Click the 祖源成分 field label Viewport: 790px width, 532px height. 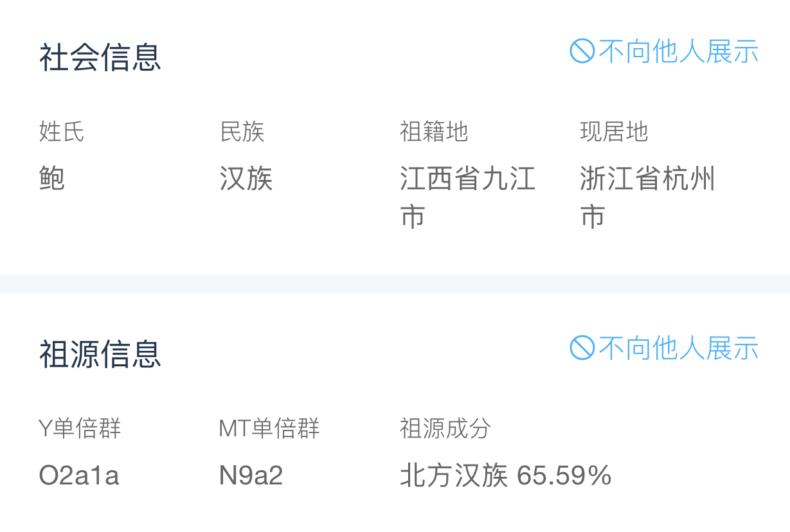(x=445, y=428)
